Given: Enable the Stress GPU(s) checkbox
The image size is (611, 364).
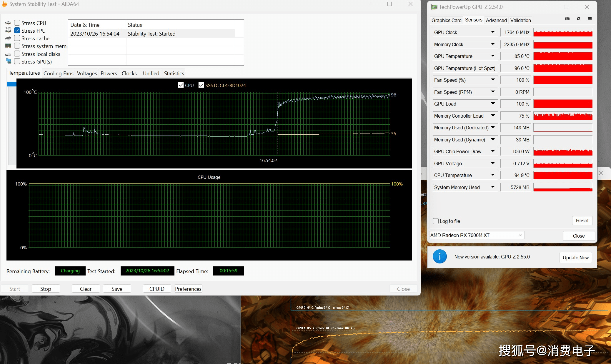Looking at the screenshot, I should 17,61.
